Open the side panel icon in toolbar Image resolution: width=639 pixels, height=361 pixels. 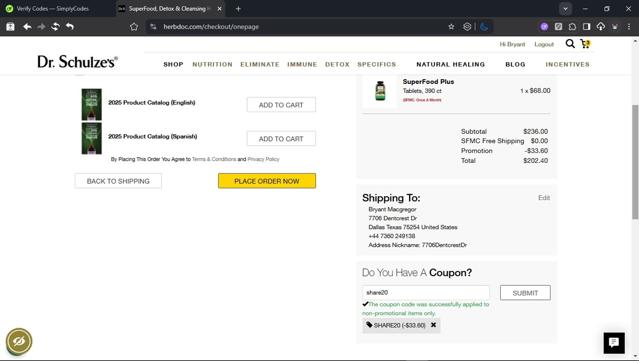pos(586,26)
